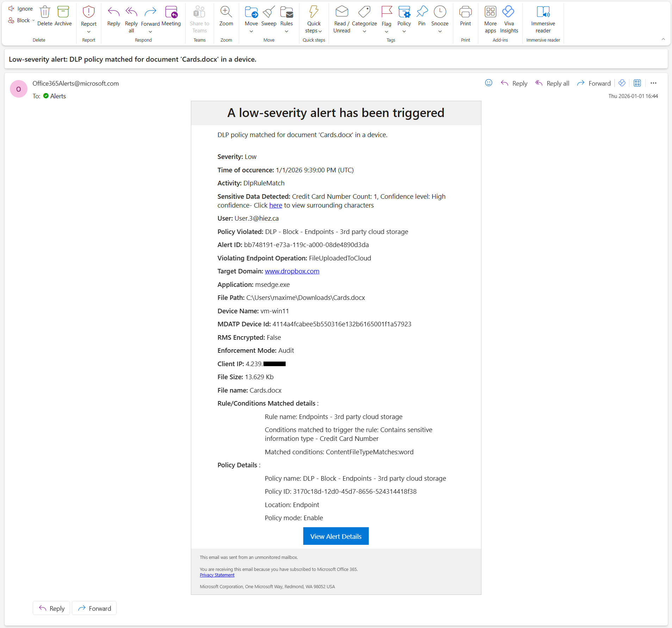Click Reply all in message header
672x628 pixels.
552,83
